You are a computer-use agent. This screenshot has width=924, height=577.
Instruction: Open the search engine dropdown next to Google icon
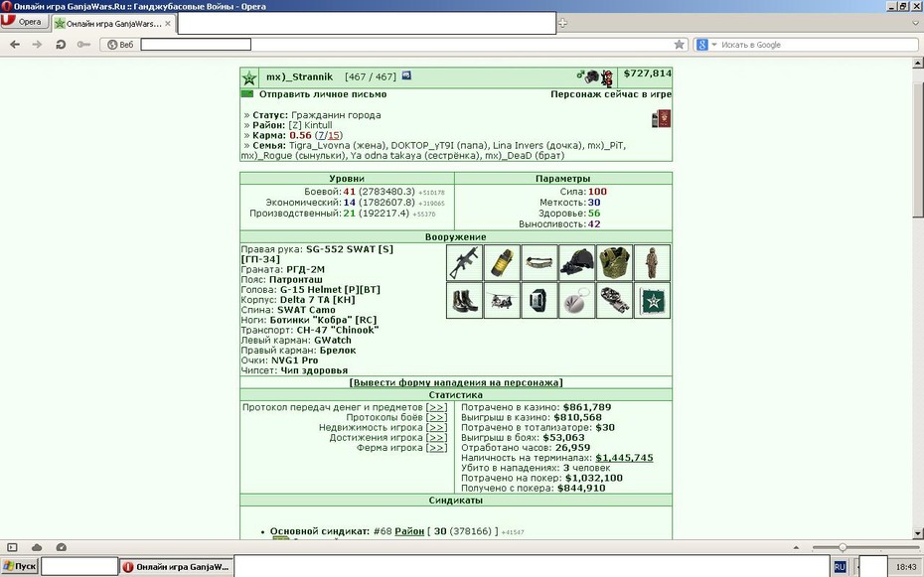coord(714,44)
